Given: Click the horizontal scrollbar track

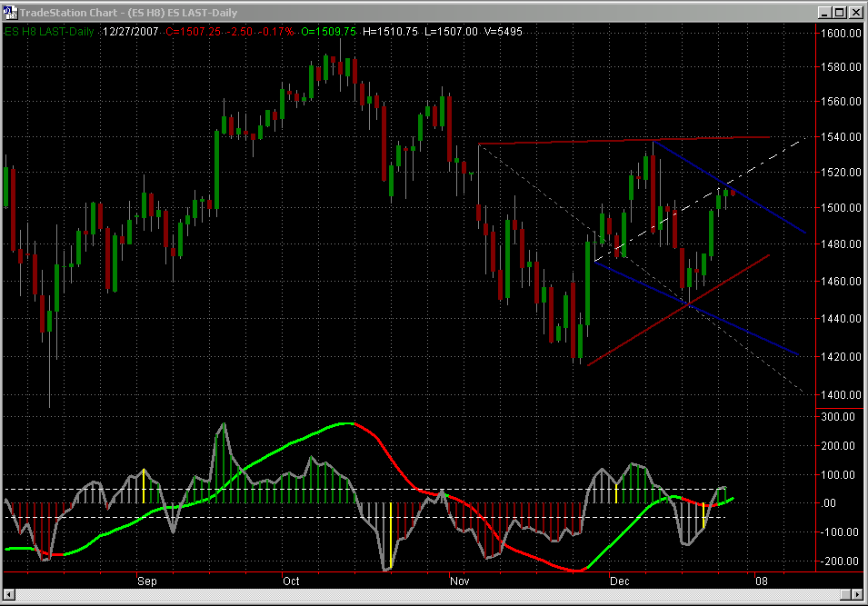Looking at the screenshot, I should [426, 594].
